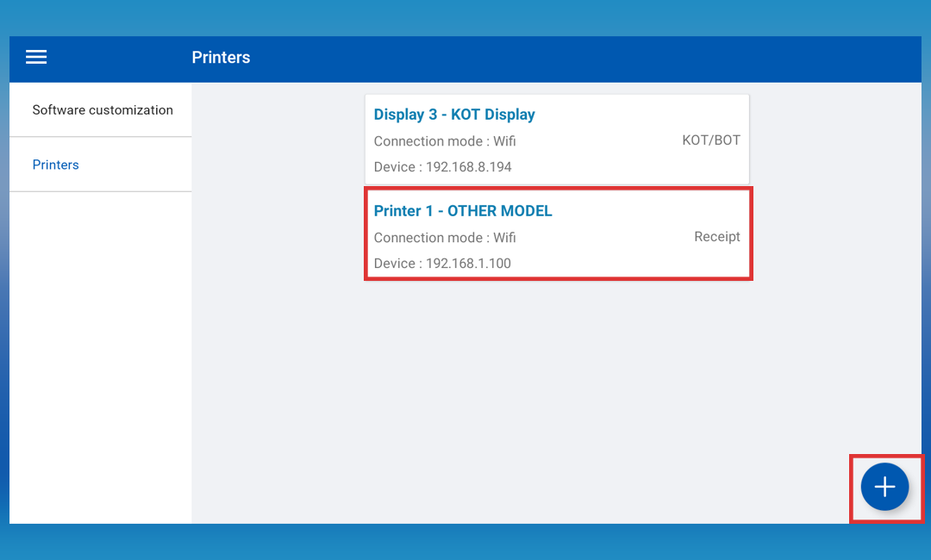The image size is (931, 560).
Task: Open the hamburger navigation menu
Action: [36, 58]
